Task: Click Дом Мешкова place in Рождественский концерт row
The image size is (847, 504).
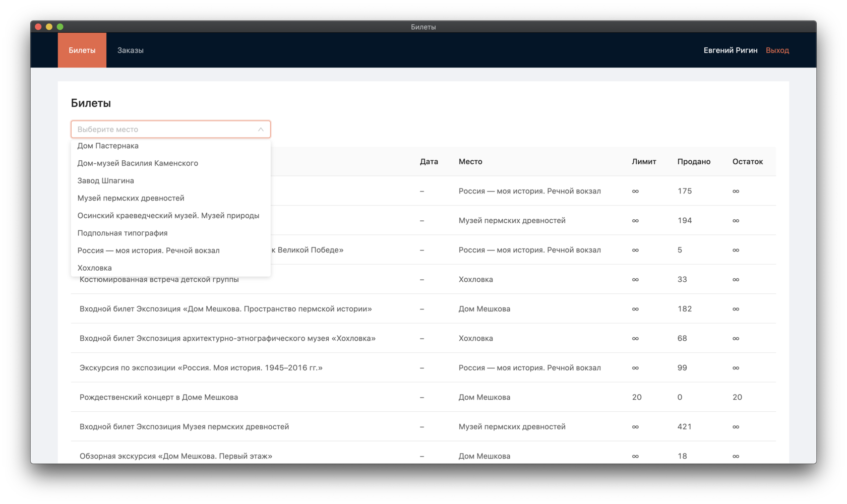Action: pos(484,398)
